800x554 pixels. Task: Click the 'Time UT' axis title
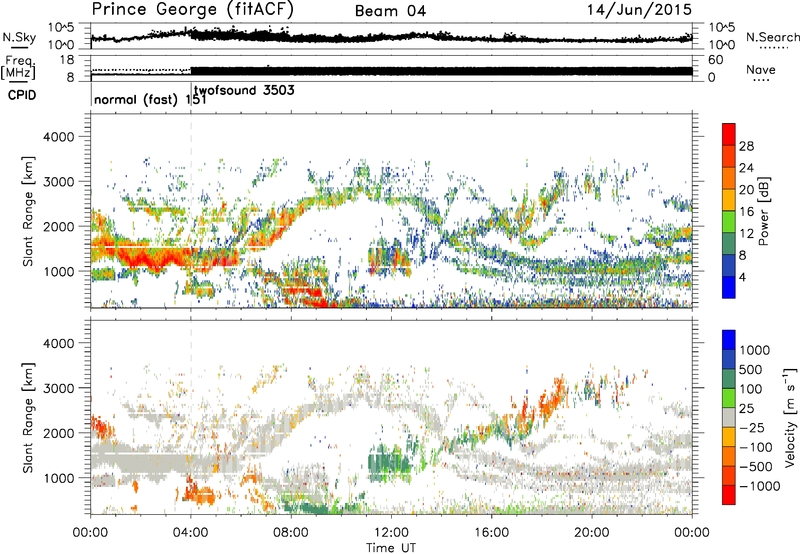pyautogui.click(x=391, y=547)
